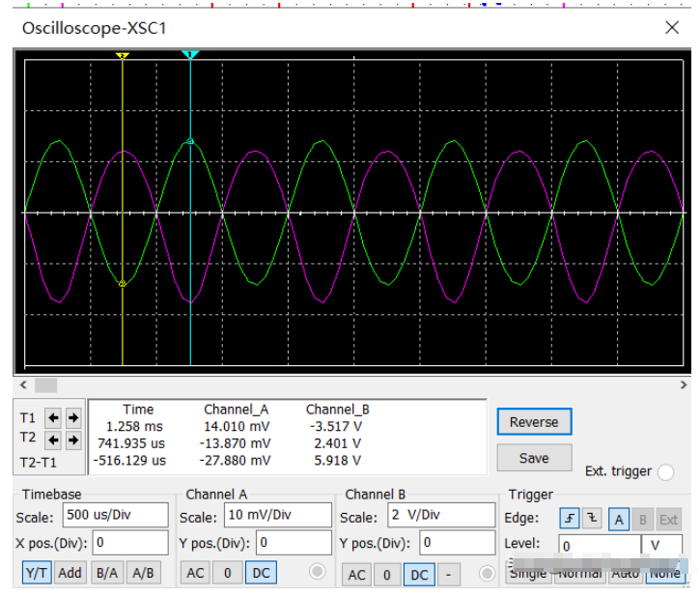700x596 pixels.
Task: Edit Channel A scale 10 mV/Div field
Action: tap(278, 515)
